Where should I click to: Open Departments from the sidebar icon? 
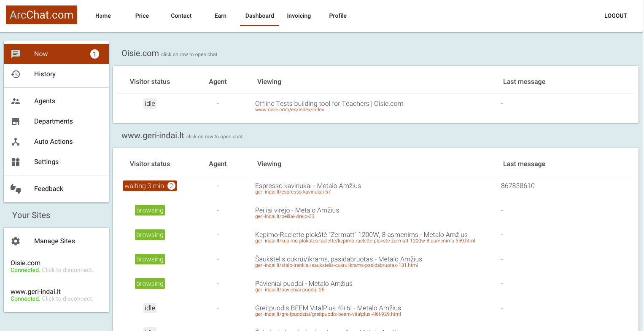pyautogui.click(x=16, y=121)
